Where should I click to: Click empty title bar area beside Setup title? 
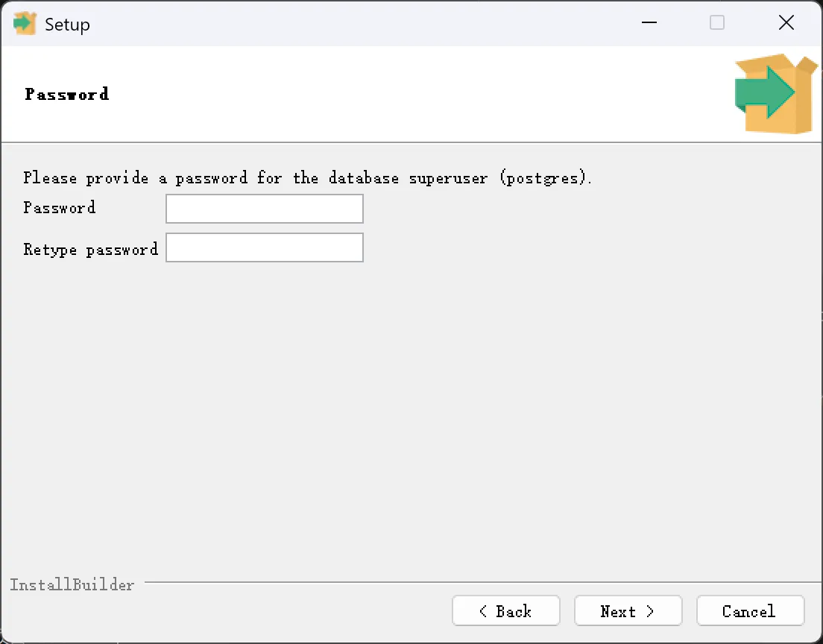(x=362, y=24)
